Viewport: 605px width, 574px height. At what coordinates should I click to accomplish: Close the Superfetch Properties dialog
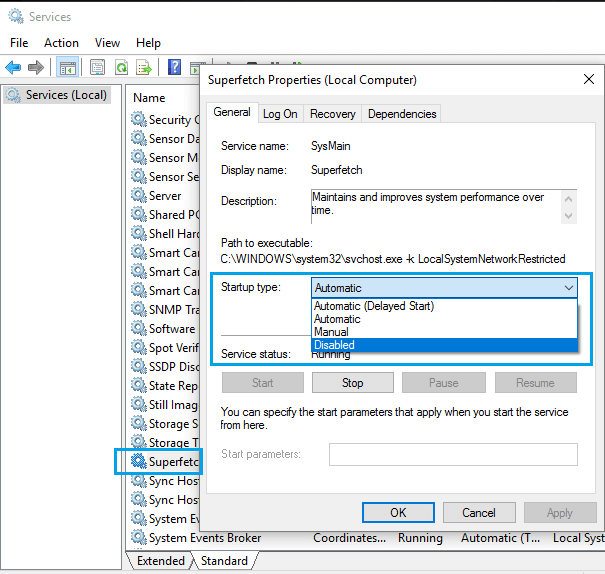(589, 79)
